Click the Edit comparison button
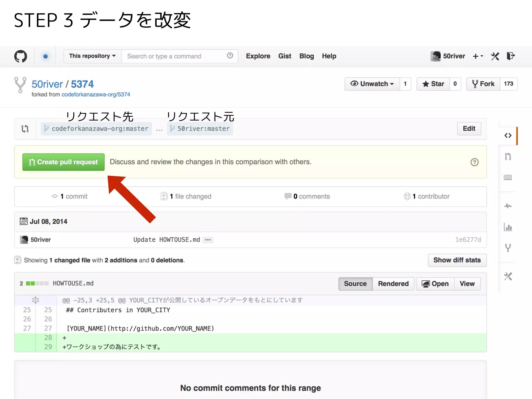 point(469,129)
